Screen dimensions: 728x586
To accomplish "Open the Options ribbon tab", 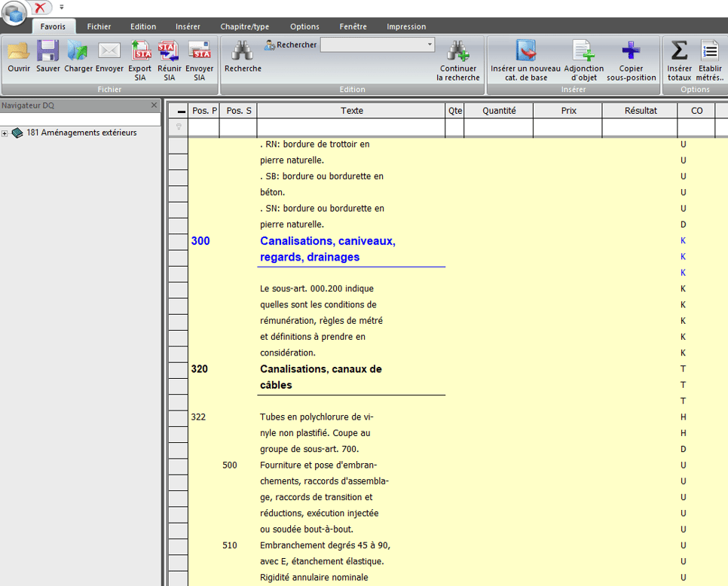I will point(304,26).
